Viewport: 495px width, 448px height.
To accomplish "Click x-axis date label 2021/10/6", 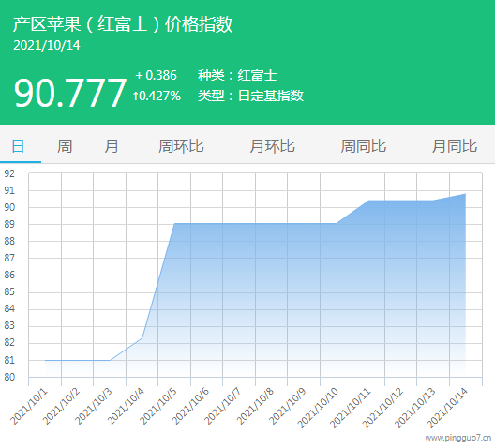I will 190,407.
